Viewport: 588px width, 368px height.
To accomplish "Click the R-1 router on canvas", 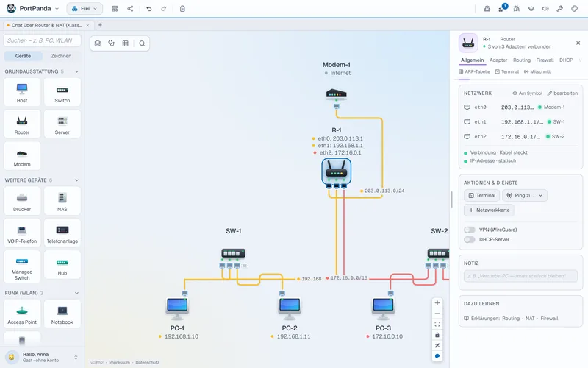I will 337,171.
